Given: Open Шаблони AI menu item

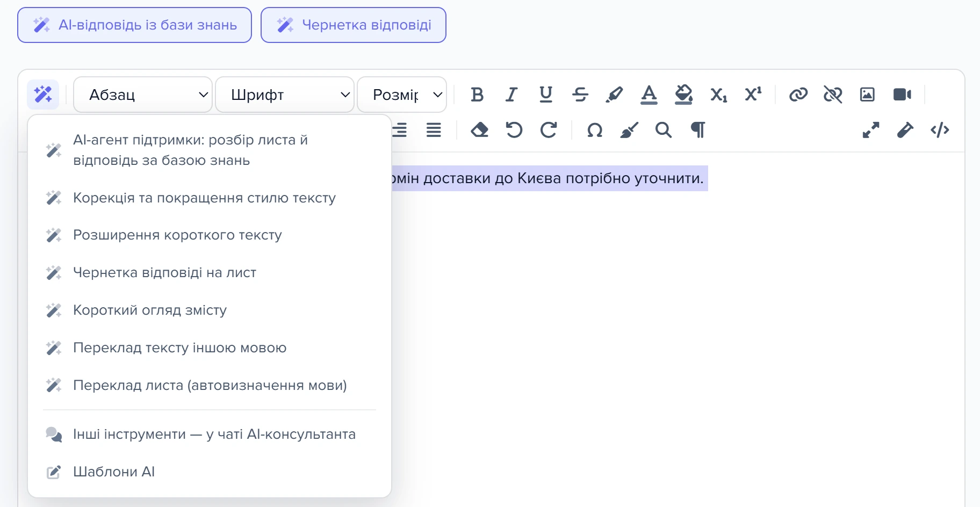Looking at the screenshot, I should pyautogui.click(x=210, y=472).
